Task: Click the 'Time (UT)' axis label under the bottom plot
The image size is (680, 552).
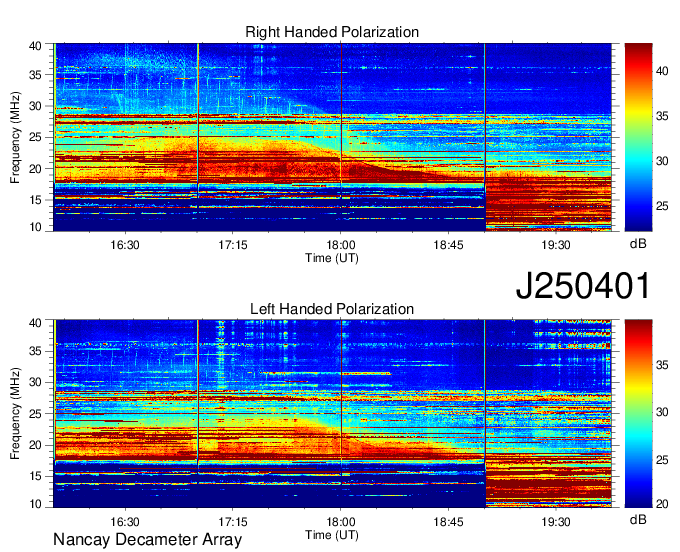Action: [332, 535]
